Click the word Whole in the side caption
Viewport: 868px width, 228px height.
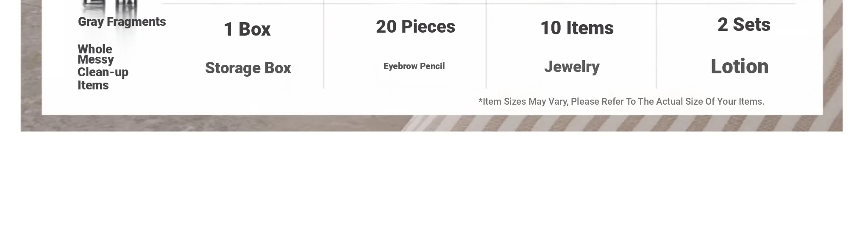pos(95,49)
